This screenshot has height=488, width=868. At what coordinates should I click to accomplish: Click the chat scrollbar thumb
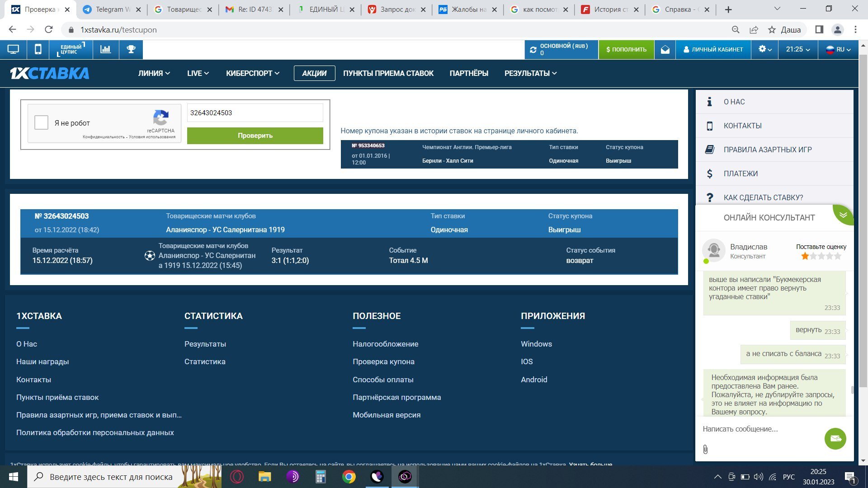[x=852, y=389]
